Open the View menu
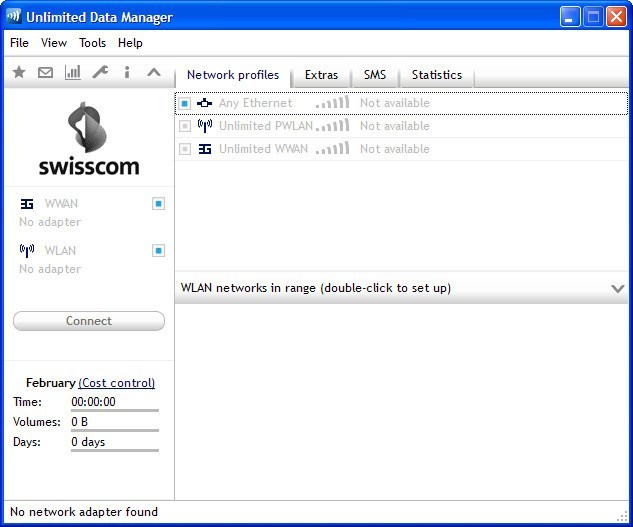Screen dimensions: 633x527 [x=54, y=43]
